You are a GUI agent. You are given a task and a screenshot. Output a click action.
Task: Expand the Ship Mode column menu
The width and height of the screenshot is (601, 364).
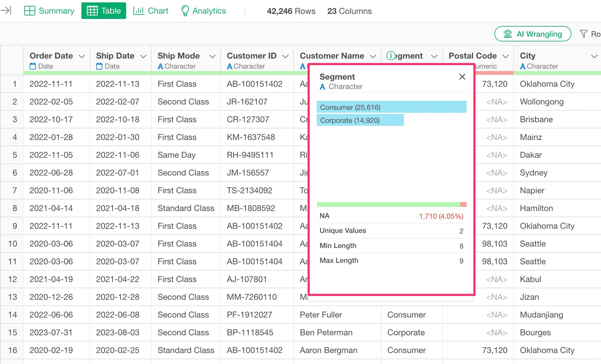[213, 56]
